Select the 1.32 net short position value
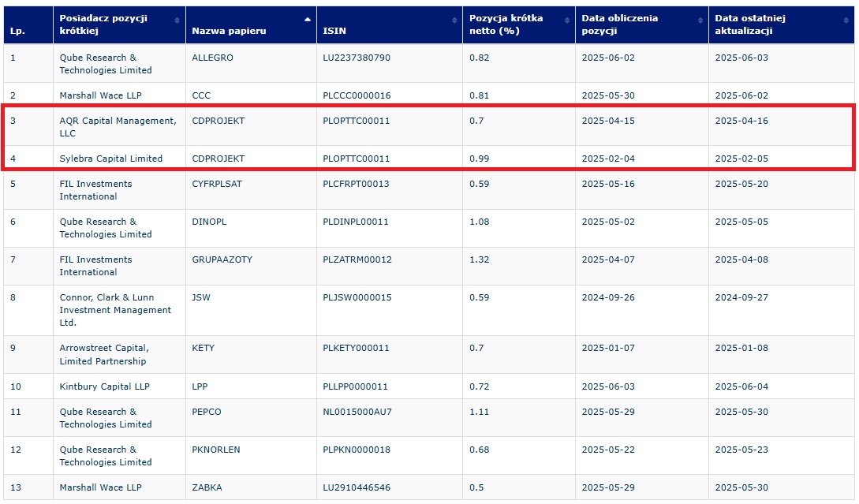 pyautogui.click(x=479, y=259)
